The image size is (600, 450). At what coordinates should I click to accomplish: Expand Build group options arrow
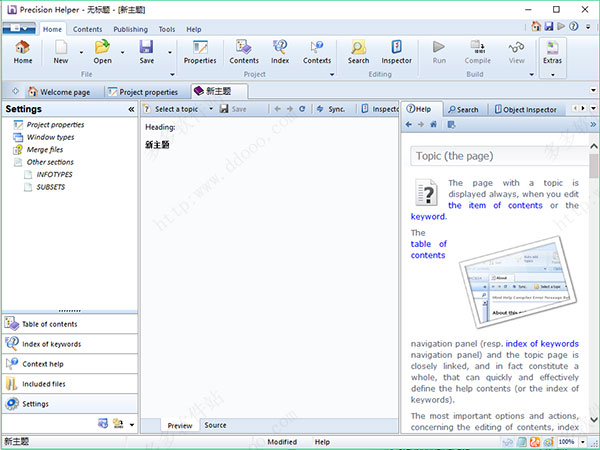(x=532, y=75)
